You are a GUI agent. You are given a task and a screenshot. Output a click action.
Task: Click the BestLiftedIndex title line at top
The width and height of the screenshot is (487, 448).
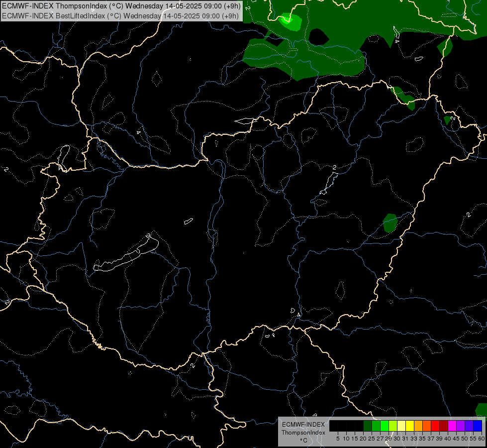click(120, 16)
